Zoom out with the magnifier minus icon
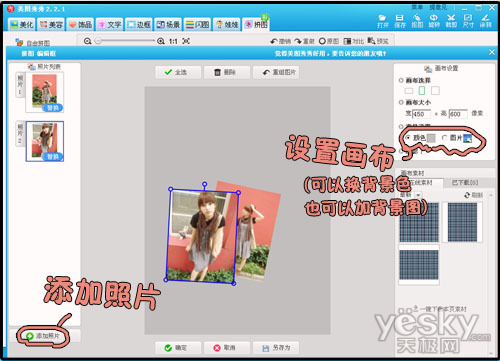 pos(88,41)
